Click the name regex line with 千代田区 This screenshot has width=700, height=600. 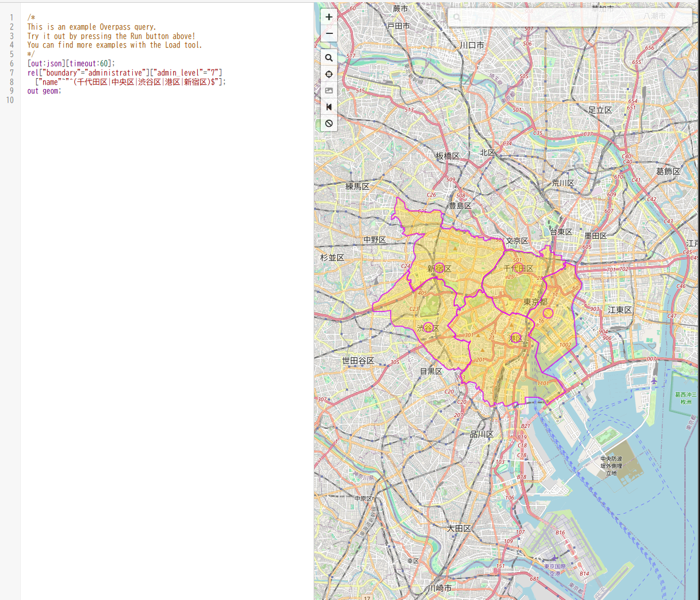point(130,82)
